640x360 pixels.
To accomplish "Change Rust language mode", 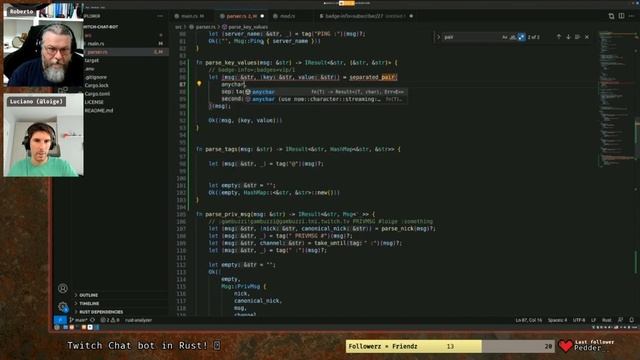I will [607, 320].
